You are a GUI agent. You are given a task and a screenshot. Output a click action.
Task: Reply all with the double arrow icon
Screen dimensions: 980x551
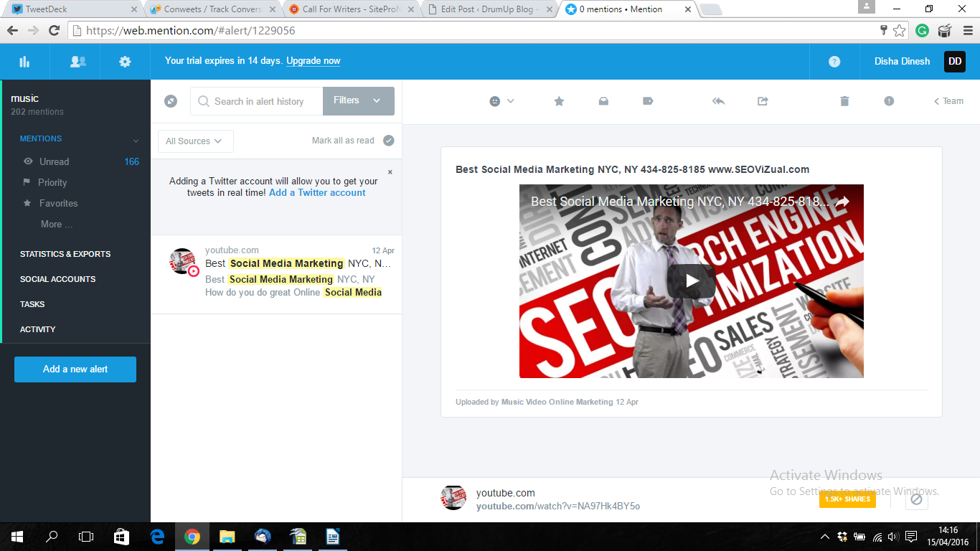[718, 101]
